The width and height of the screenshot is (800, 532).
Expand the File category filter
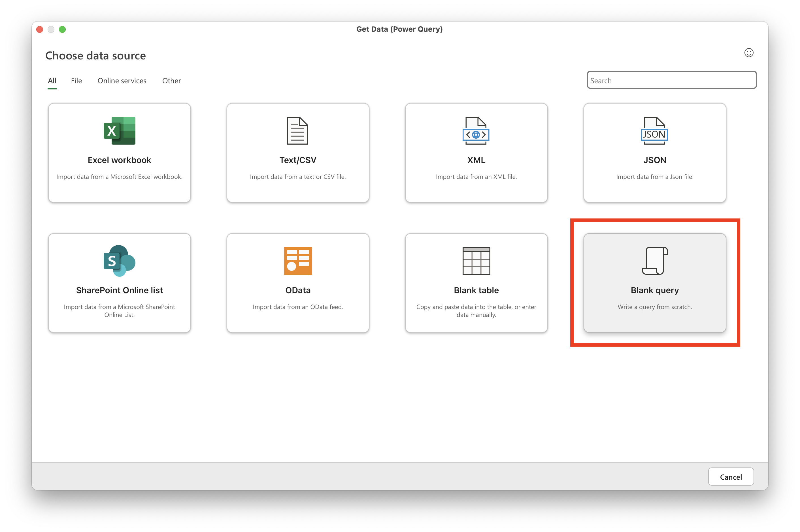point(76,80)
